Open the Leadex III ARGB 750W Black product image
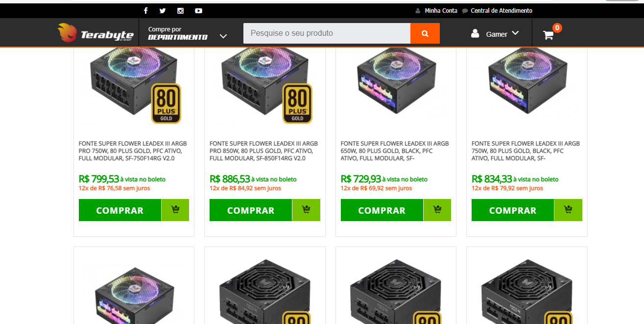Screen dimensions: 644x324 point(527,81)
